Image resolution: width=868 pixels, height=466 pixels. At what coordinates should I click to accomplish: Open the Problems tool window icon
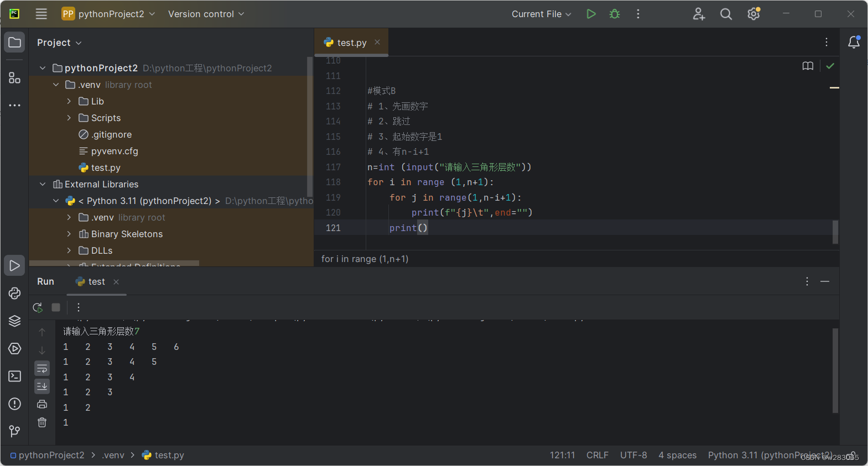point(14,404)
